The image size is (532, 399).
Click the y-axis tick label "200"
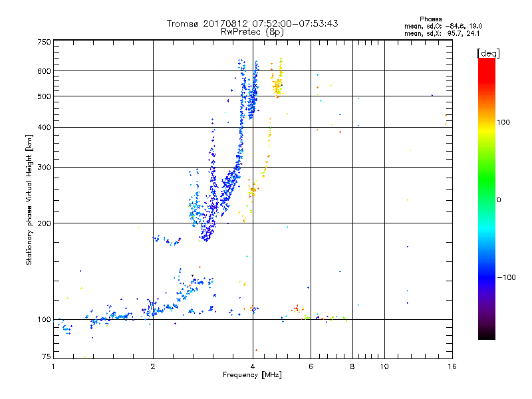(45, 223)
